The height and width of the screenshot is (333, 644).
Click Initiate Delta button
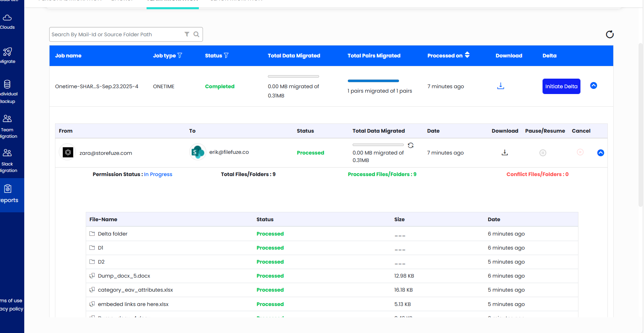[561, 86]
